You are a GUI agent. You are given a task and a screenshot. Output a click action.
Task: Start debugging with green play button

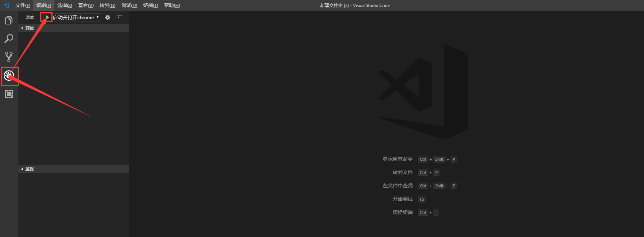click(x=47, y=17)
